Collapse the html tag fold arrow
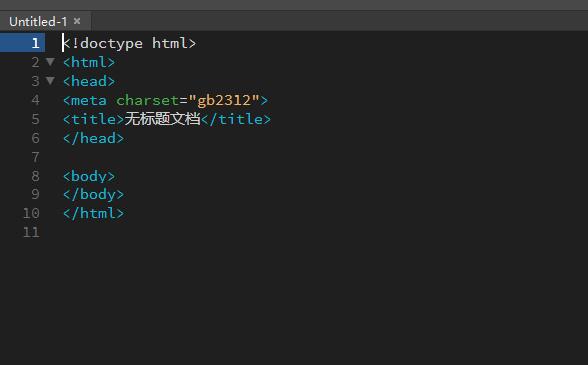 tap(50, 62)
